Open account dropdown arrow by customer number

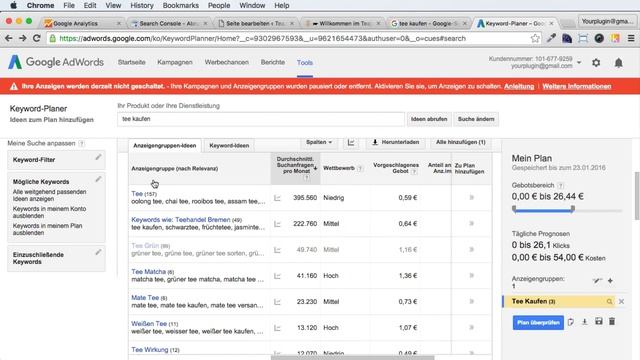579,63
